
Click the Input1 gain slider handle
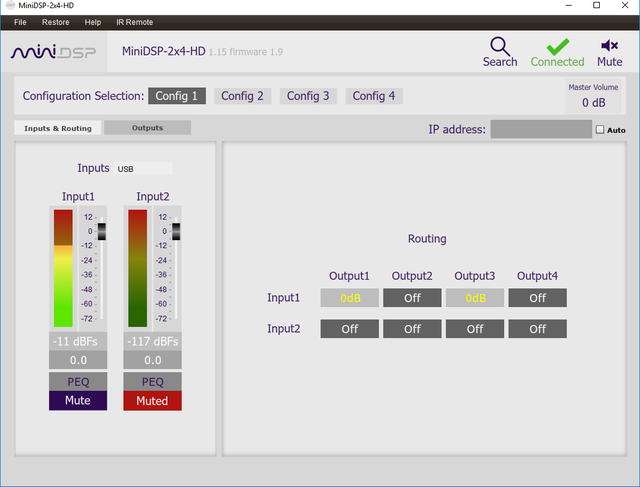102,231
